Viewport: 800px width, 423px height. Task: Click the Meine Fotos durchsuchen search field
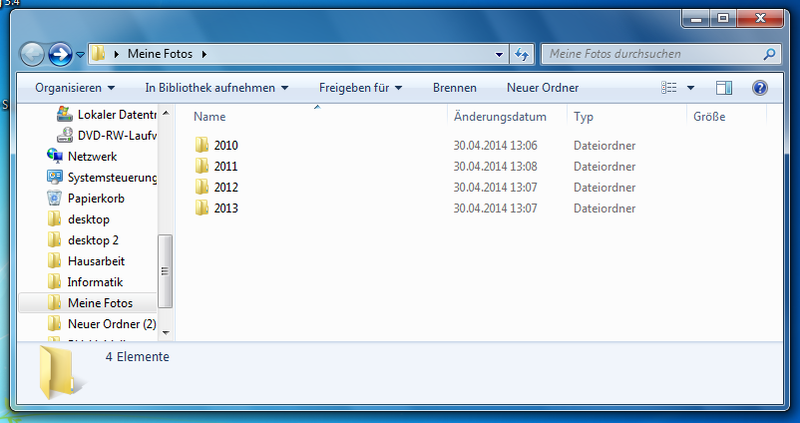650,54
